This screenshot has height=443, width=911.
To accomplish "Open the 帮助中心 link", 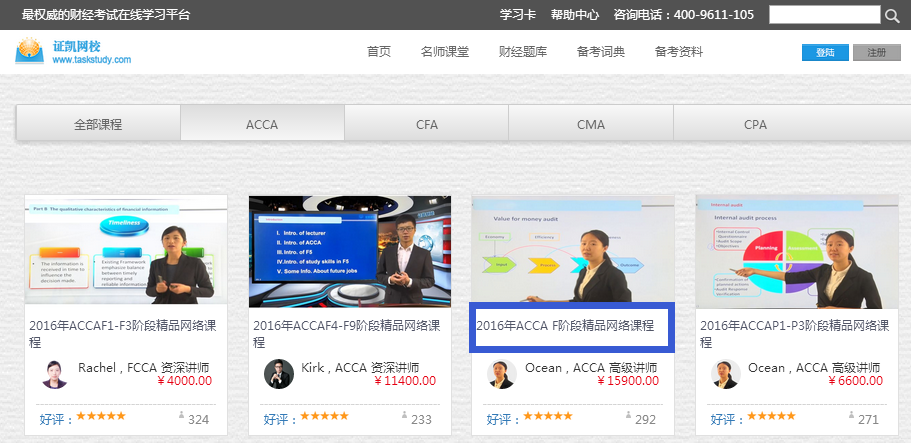I will 575,15.
